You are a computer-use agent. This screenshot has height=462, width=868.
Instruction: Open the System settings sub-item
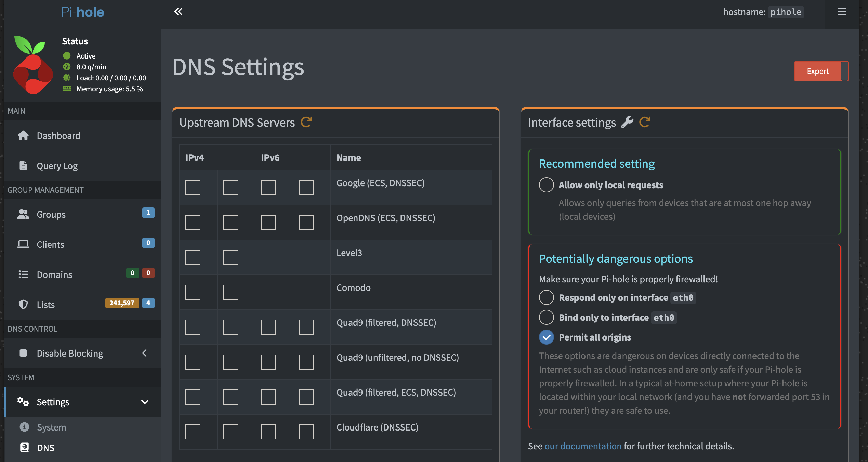51,427
